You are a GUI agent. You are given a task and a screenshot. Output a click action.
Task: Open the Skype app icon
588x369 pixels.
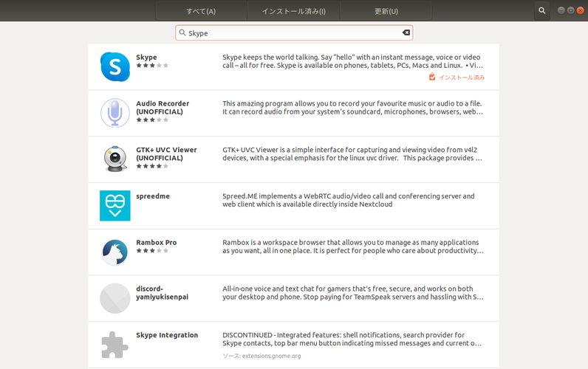point(115,66)
